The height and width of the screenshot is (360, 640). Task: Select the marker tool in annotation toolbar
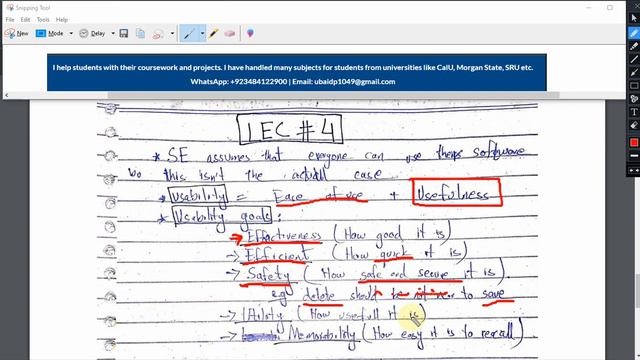pyautogui.click(x=634, y=46)
